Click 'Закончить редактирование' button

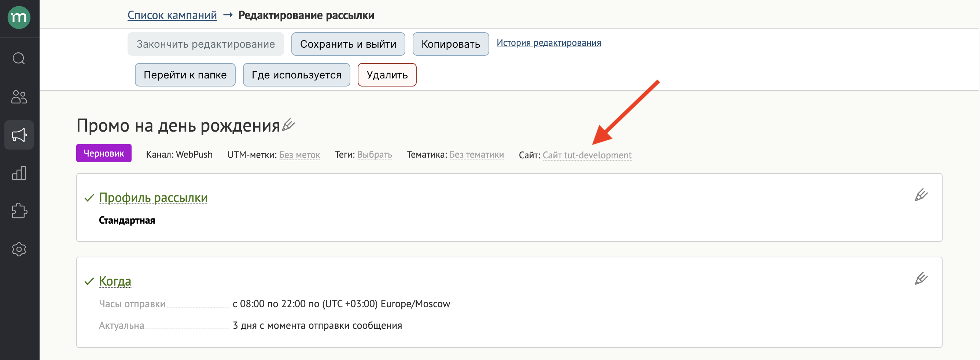click(206, 44)
